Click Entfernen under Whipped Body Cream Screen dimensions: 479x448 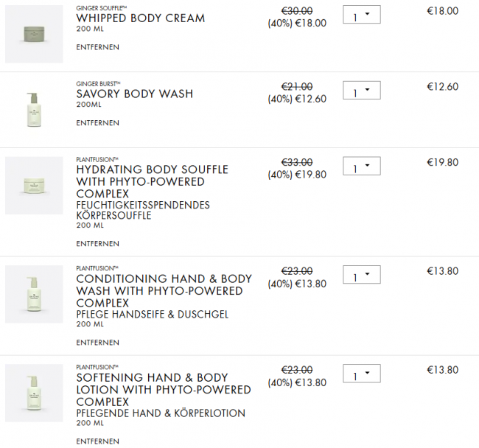(97, 47)
